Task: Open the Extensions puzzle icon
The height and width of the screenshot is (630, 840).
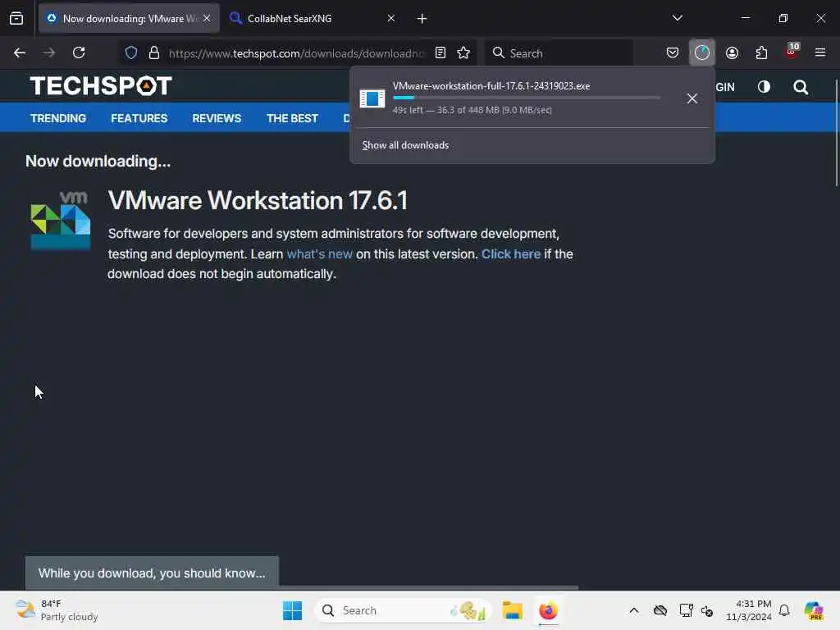Action: coord(761,52)
